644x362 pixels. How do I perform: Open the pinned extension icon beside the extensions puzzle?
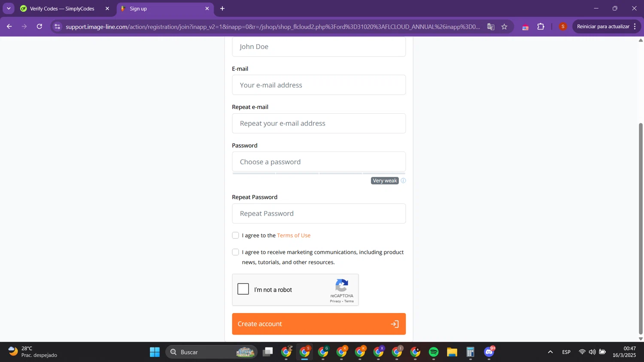(x=525, y=27)
